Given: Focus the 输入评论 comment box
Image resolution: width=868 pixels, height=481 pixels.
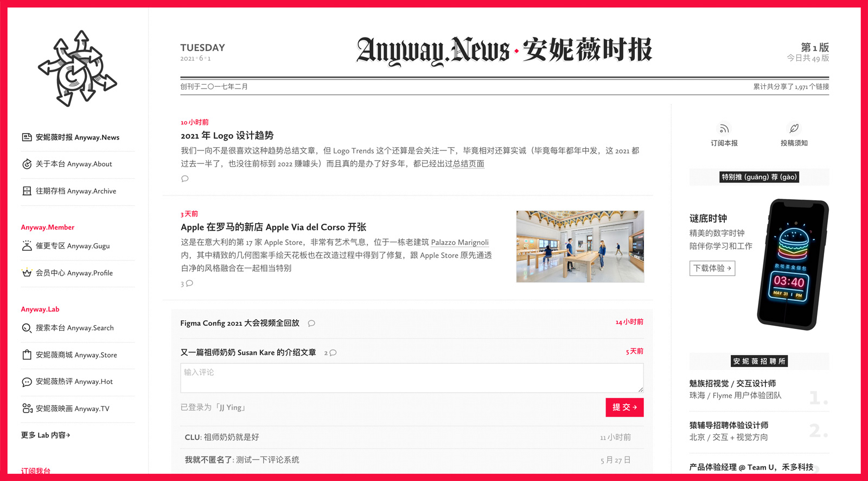Looking at the screenshot, I should [412, 378].
